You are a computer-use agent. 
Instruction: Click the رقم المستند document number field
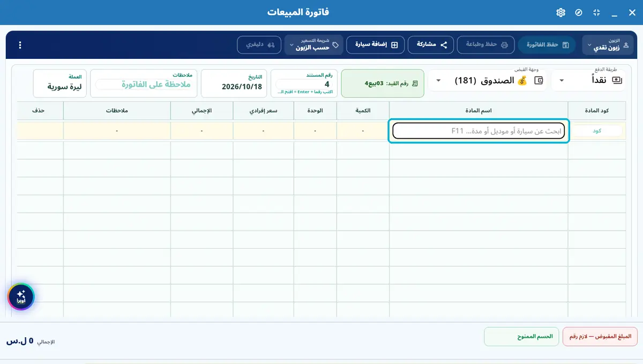tap(304, 84)
